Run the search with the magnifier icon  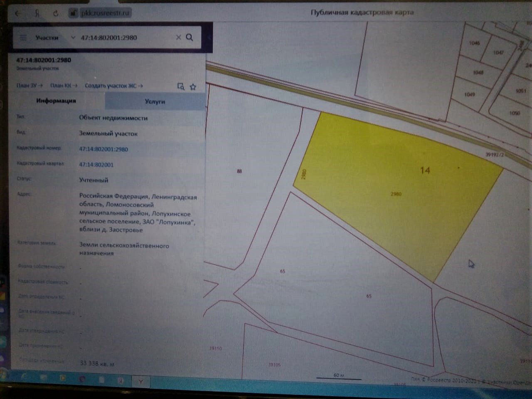pos(190,37)
